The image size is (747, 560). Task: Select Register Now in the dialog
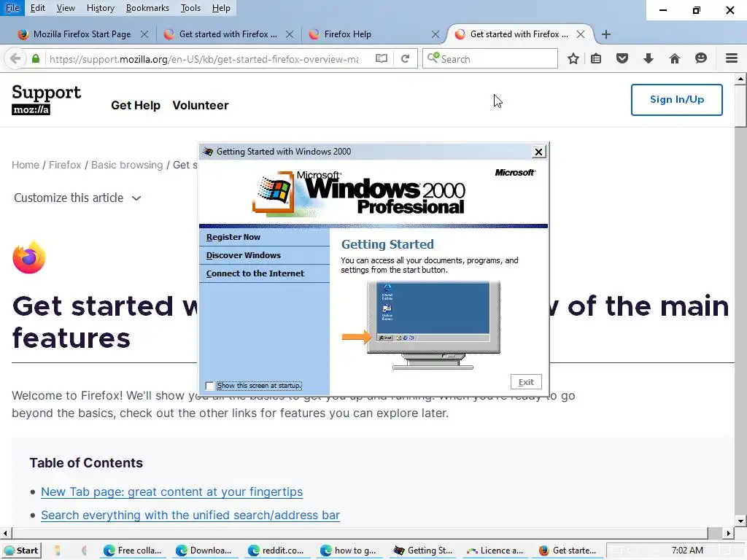tap(264, 237)
